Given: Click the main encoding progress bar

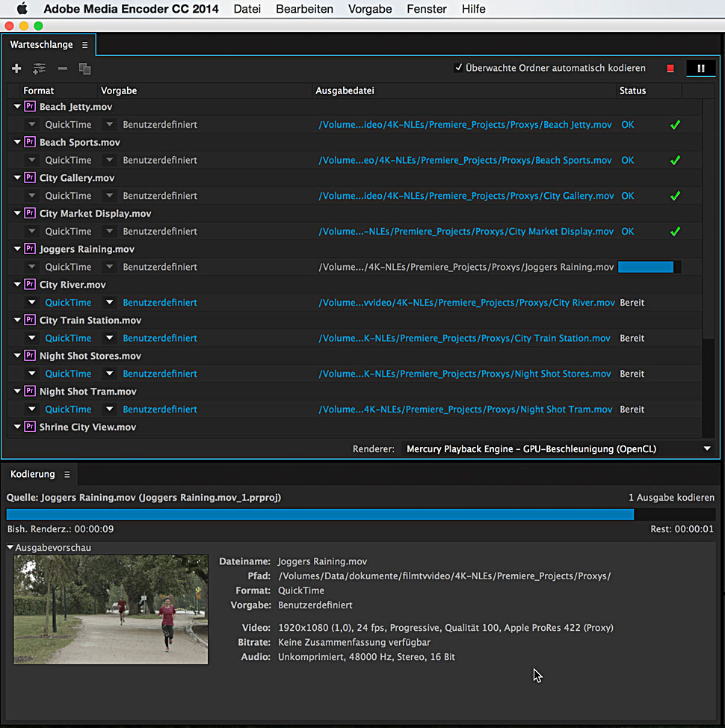Looking at the screenshot, I should pos(361,514).
